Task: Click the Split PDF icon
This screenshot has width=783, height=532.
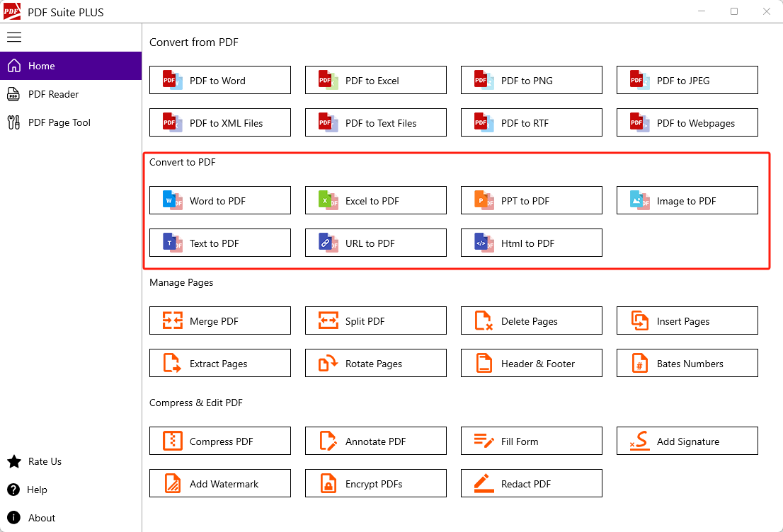Action: 328,321
